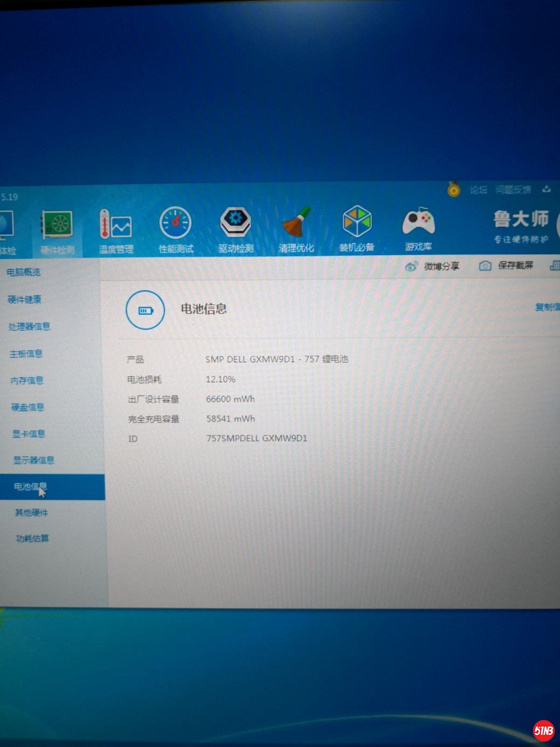Open the 游戏库 gamepad icon
Image resolution: width=560 pixels, height=747 pixels.
[418, 227]
